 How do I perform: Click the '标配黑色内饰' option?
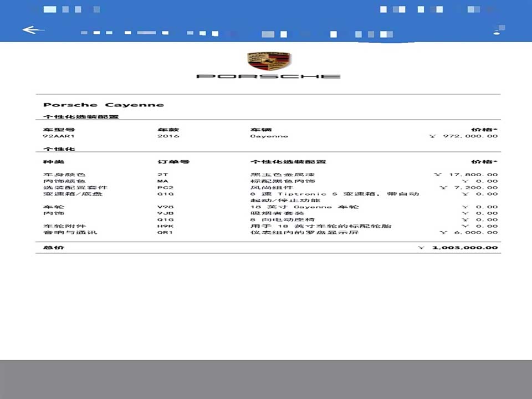pyautogui.click(x=283, y=181)
